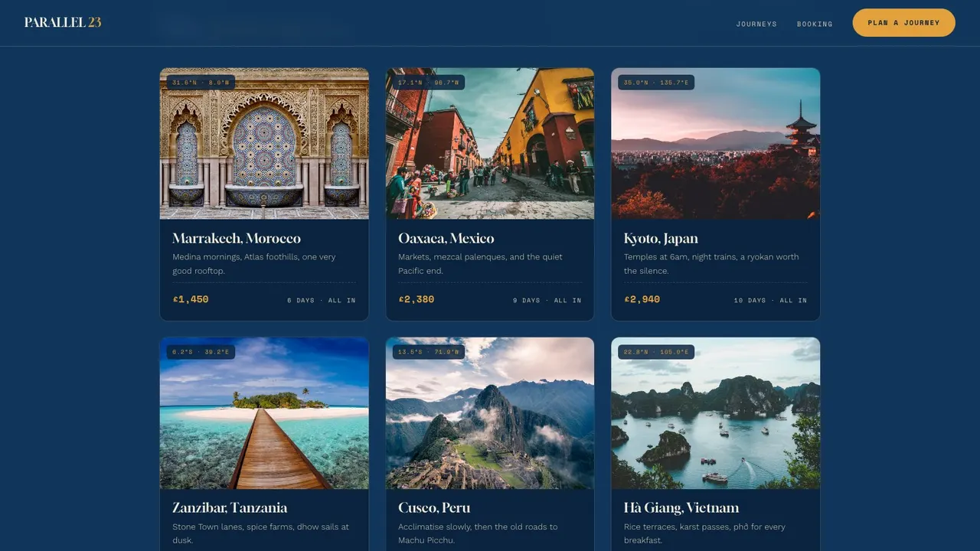Select the "9 DAYS · ALL IN" label

(x=547, y=301)
